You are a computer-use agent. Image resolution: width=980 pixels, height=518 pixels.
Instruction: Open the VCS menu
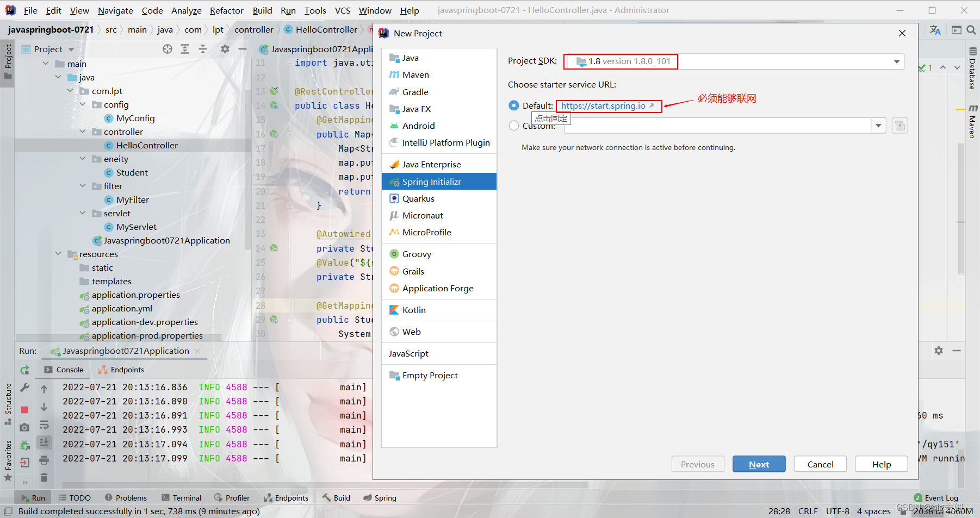(x=343, y=10)
